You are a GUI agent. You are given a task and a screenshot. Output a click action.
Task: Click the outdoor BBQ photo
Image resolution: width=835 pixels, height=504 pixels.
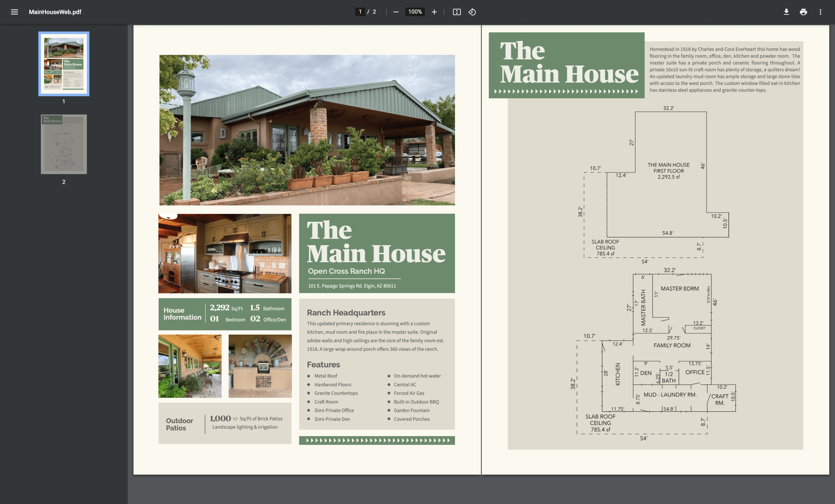(x=260, y=366)
